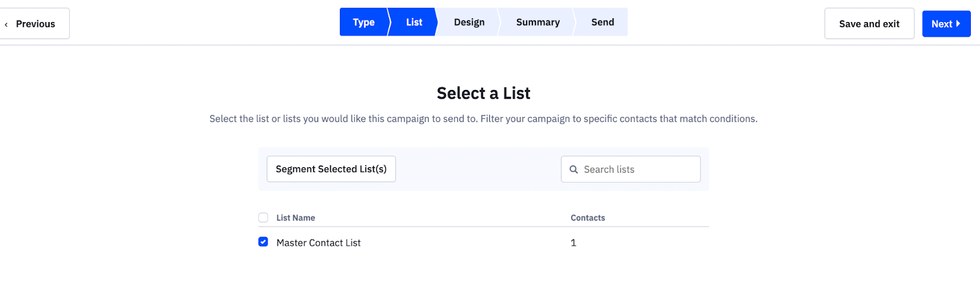980x305 pixels.
Task: Click the back chevron beside Previous
Action: pos(6,24)
